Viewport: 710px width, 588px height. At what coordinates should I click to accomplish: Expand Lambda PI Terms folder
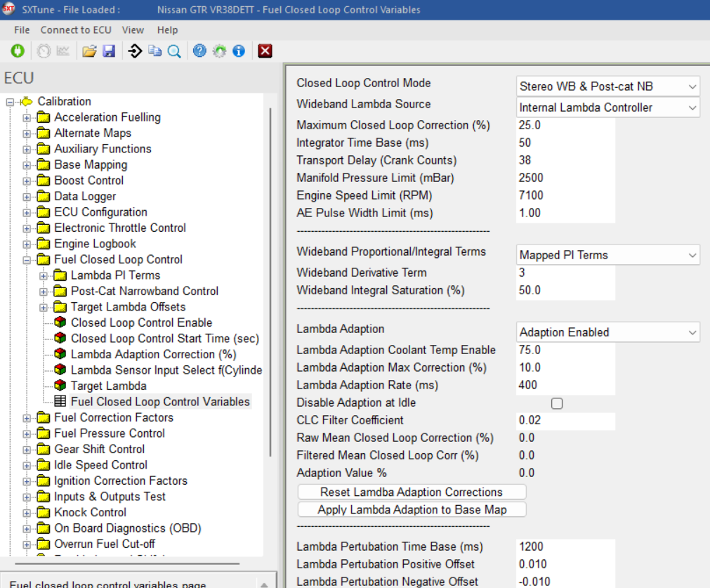(x=44, y=276)
